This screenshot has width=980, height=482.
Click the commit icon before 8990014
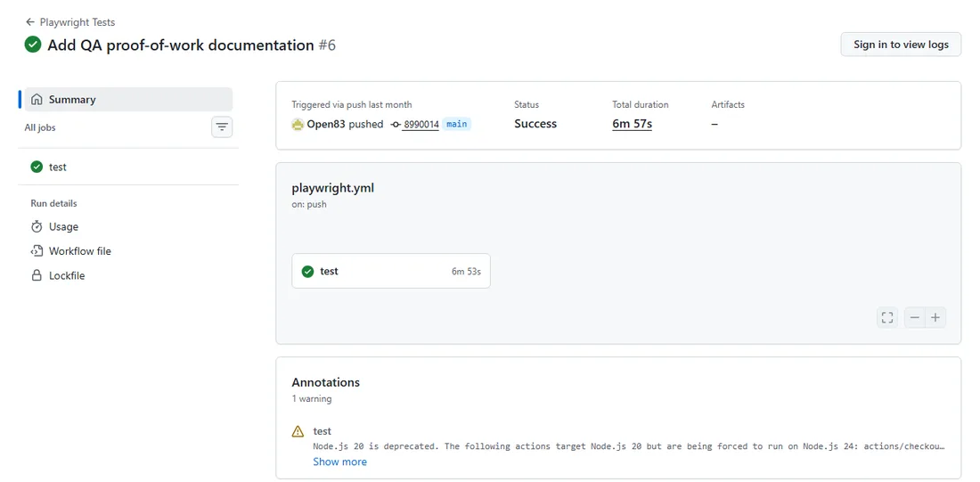tap(395, 125)
